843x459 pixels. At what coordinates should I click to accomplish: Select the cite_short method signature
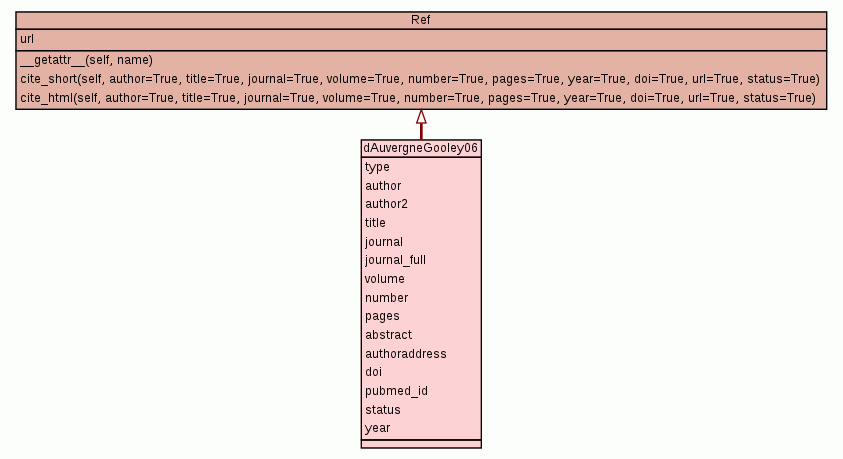pos(419,79)
